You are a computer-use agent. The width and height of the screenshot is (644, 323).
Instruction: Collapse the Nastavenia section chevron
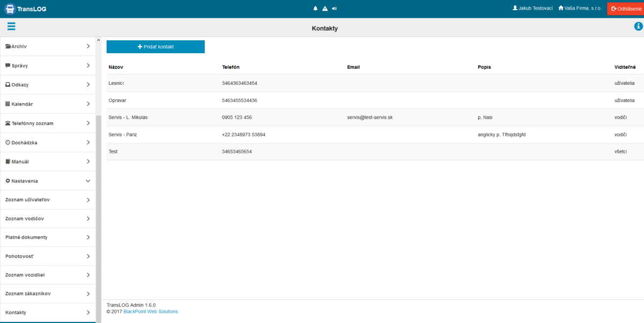point(88,181)
